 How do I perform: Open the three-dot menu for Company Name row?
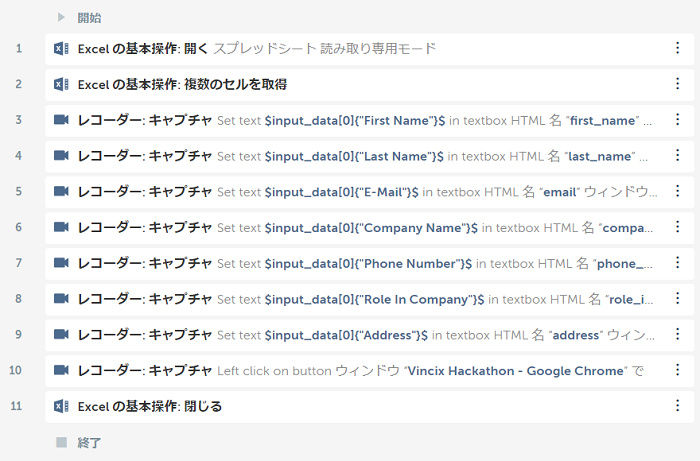[x=678, y=226]
